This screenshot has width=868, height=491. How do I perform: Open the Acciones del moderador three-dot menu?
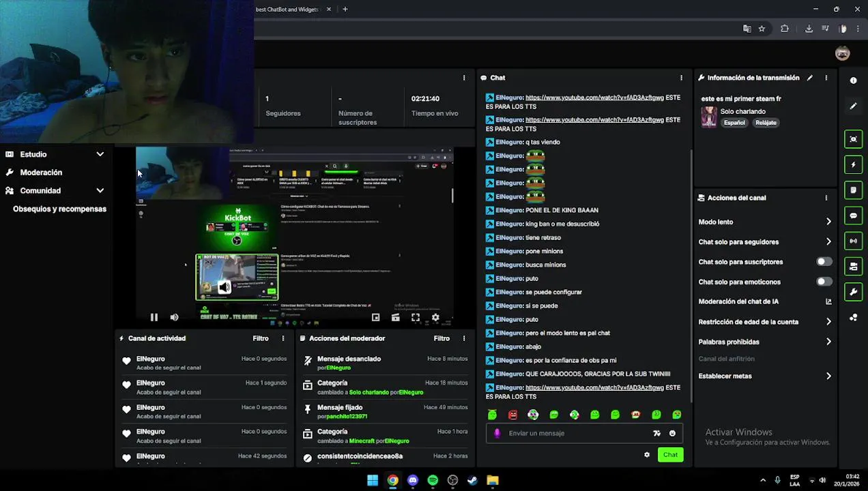464,338
